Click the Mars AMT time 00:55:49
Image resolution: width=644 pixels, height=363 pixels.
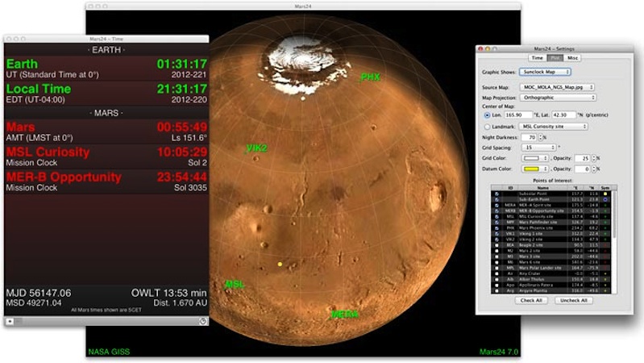click(182, 127)
